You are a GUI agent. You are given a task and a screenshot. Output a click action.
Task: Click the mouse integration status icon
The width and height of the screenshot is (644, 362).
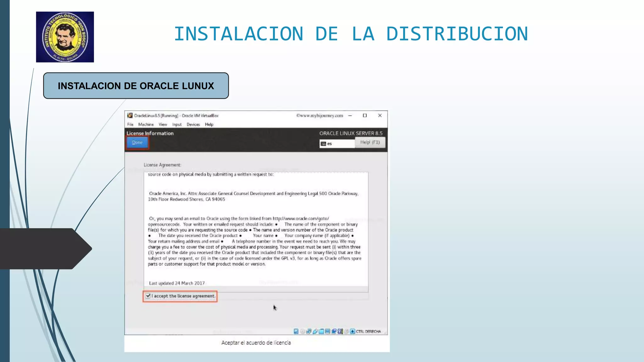pyautogui.click(x=347, y=331)
